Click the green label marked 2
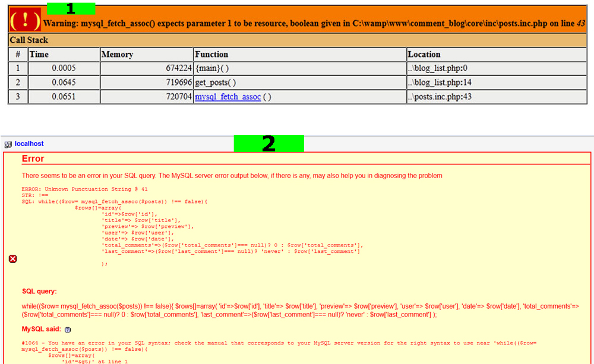 (x=268, y=143)
